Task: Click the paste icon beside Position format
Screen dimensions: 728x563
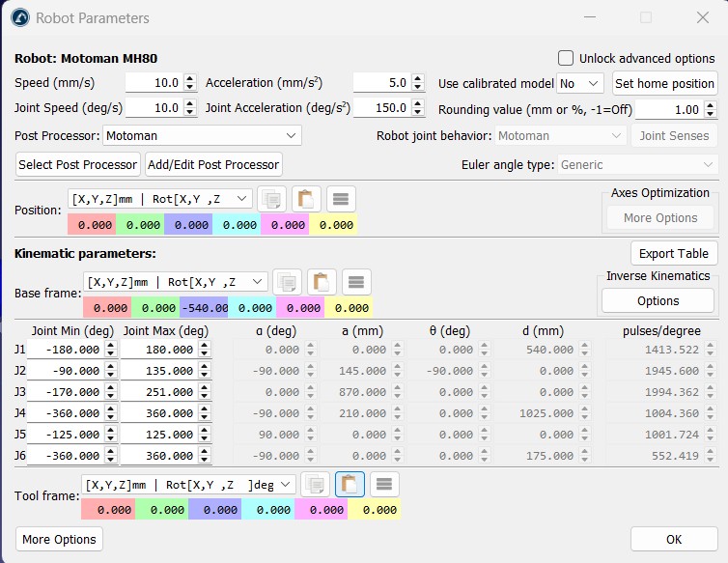Action: pyautogui.click(x=306, y=199)
